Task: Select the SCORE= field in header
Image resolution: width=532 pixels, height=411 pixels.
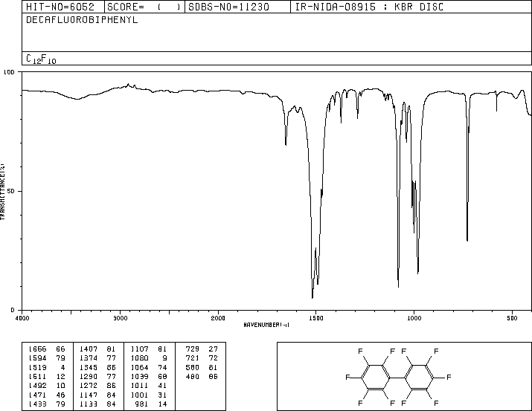Action: [144, 7]
